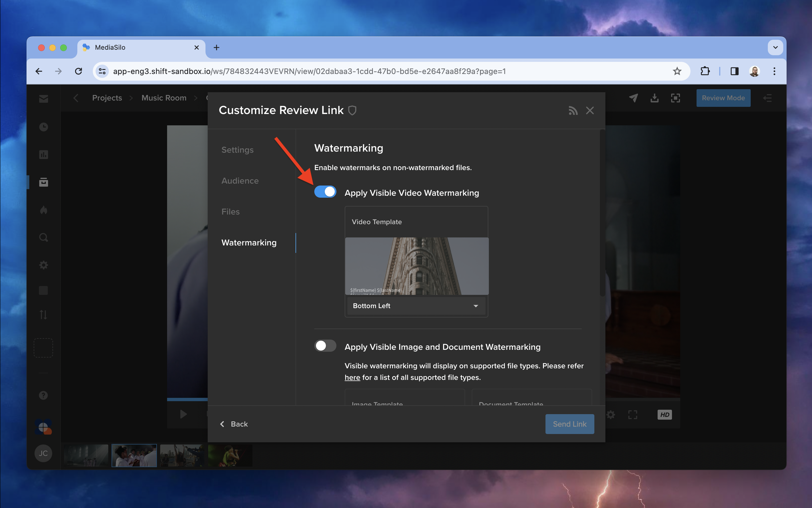Enable Apply Visible Image and Document Watermarking
812x508 pixels.
pyautogui.click(x=325, y=346)
